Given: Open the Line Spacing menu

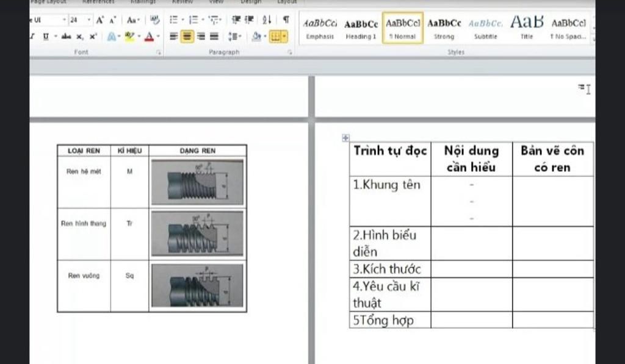Looking at the screenshot, I should click(x=234, y=37).
